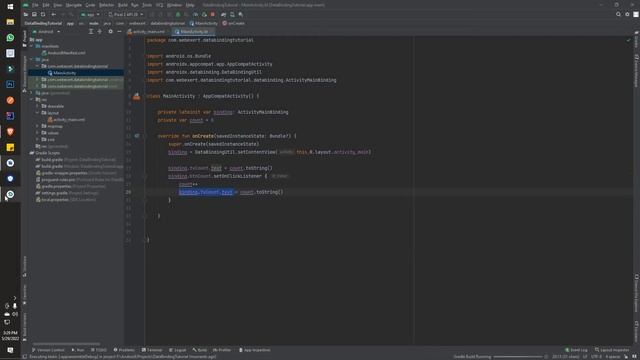Switch to MainActivity.kt editor tab
This screenshot has height=360, width=640.
[194, 31]
